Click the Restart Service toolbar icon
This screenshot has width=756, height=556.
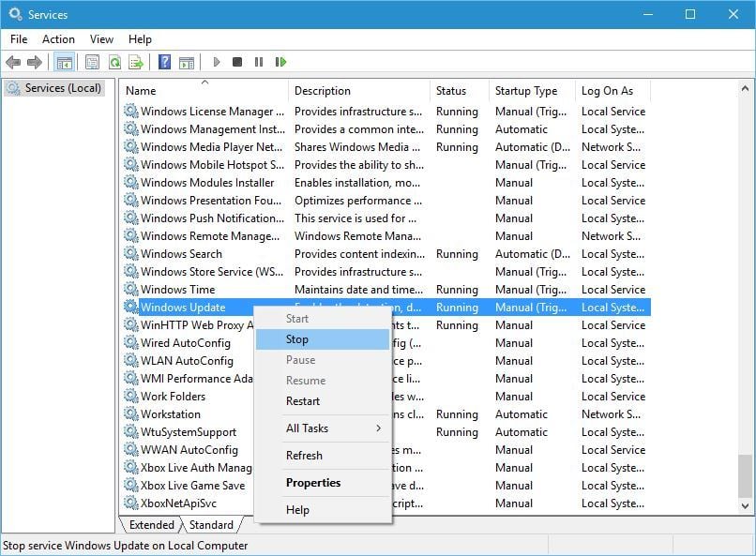point(280,62)
